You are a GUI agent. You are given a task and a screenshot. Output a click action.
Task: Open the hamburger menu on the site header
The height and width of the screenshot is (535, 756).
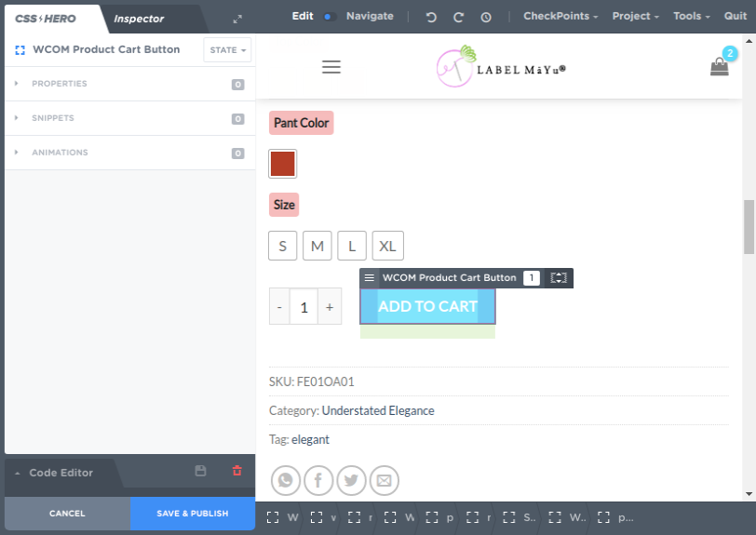coord(331,67)
